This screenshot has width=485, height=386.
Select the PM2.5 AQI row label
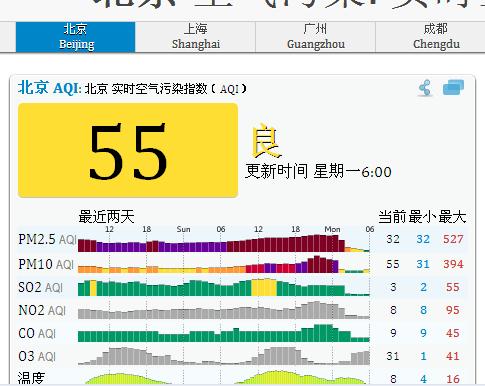coord(47,239)
